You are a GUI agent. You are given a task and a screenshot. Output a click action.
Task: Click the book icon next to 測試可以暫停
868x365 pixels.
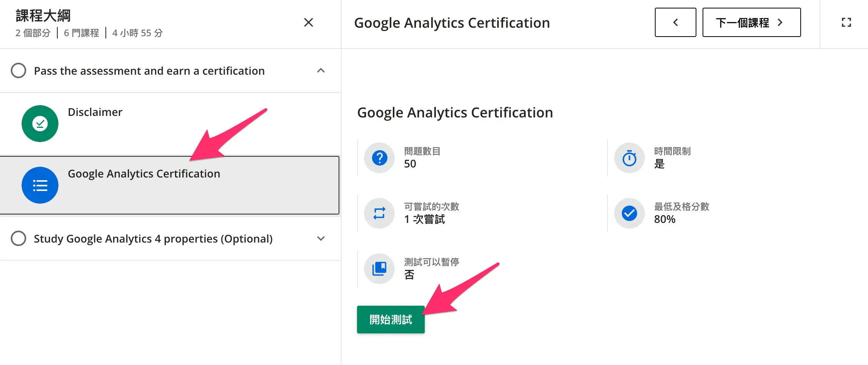click(379, 269)
